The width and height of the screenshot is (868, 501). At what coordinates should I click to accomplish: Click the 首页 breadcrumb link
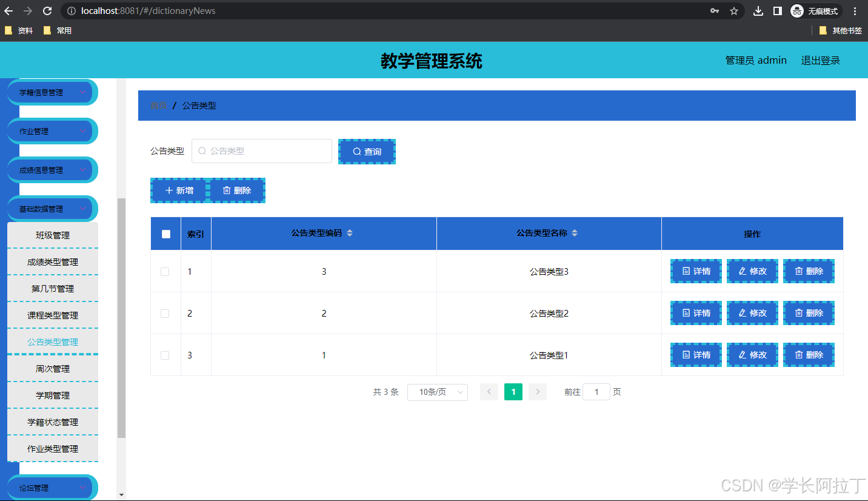(158, 105)
